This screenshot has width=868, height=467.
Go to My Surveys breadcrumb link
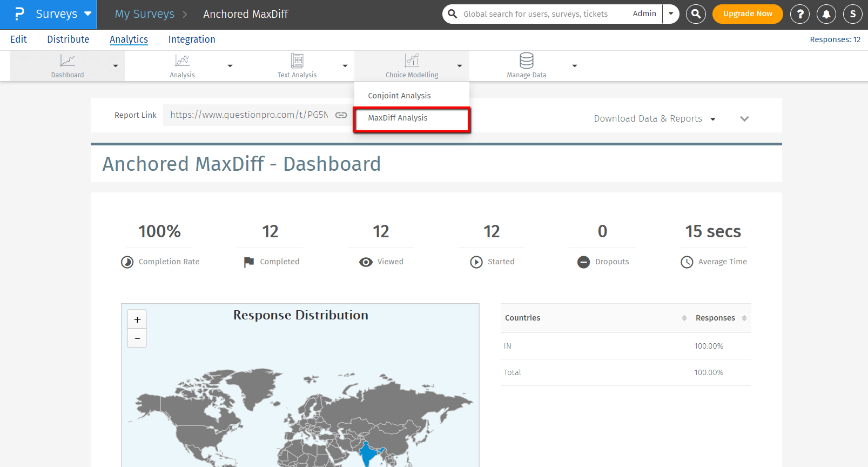click(x=144, y=14)
